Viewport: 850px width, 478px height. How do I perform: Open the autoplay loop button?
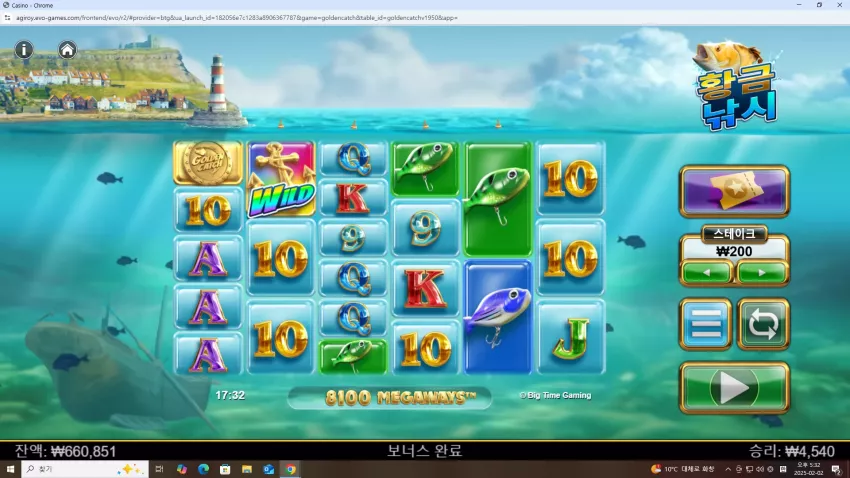pyautogui.click(x=763, y=324)
